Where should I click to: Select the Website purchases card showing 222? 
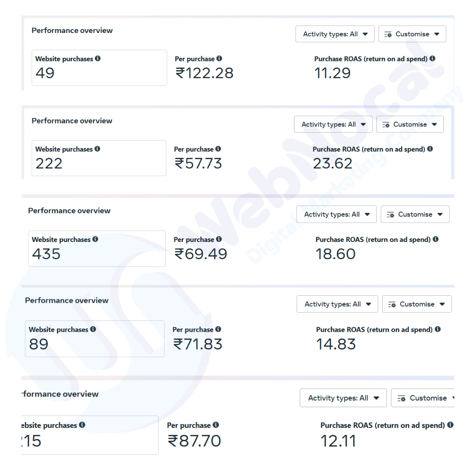pyautogui.click(x=99, y=158)
